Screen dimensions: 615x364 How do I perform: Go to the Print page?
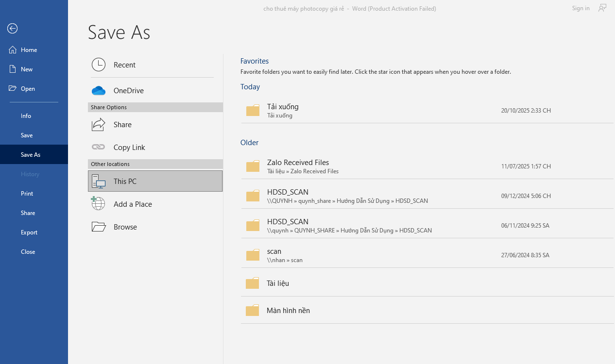click(27, 194)
